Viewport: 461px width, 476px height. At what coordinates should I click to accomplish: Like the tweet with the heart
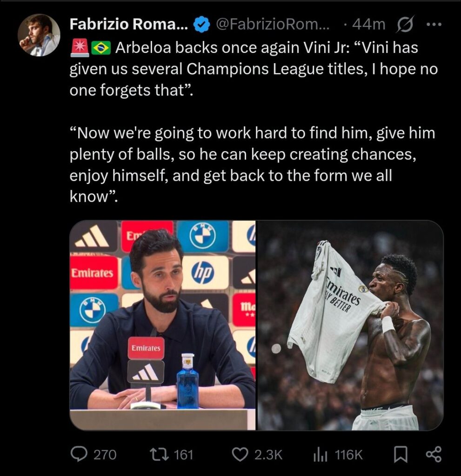pos(240,454)
